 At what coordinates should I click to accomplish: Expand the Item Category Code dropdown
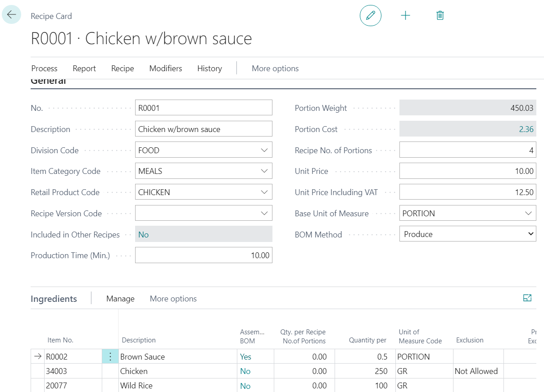264,171
